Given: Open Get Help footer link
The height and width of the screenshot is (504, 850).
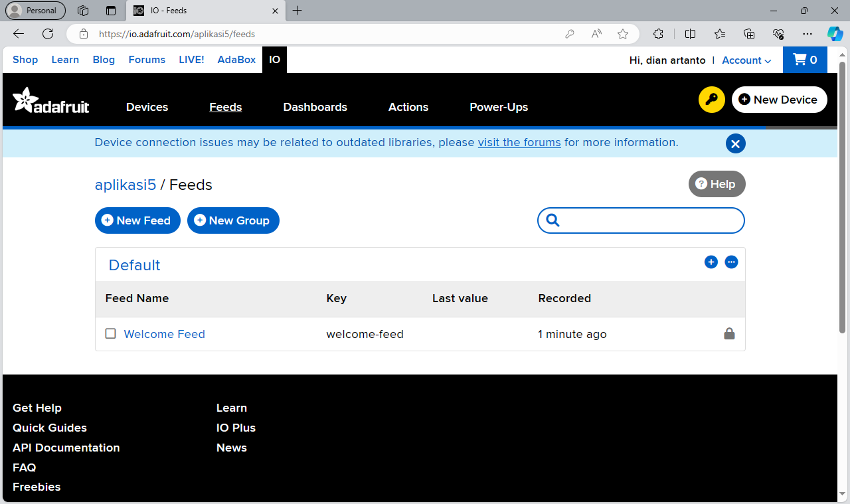Looking at the screenshot, I should [37, 408].
